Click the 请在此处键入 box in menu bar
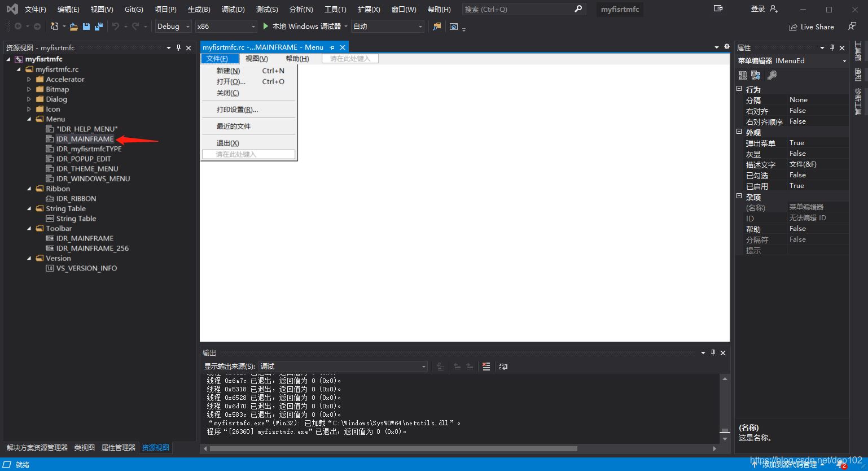 350,58
